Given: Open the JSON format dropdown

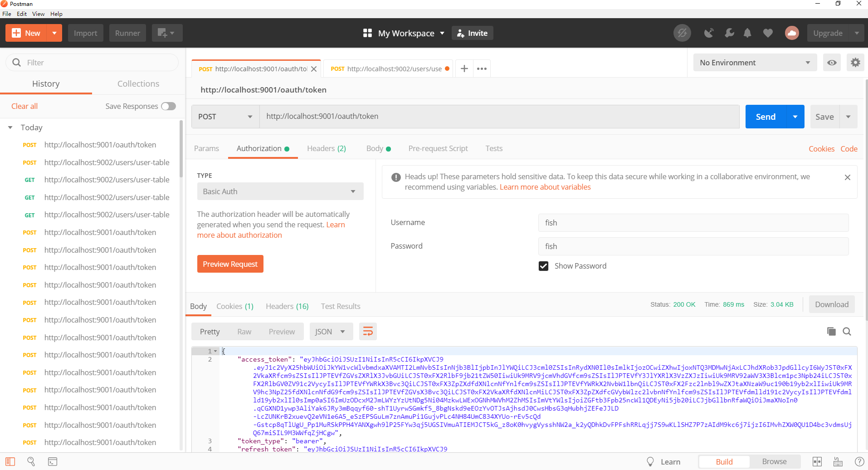Looking at the screenshot, I should pos(330,332).
